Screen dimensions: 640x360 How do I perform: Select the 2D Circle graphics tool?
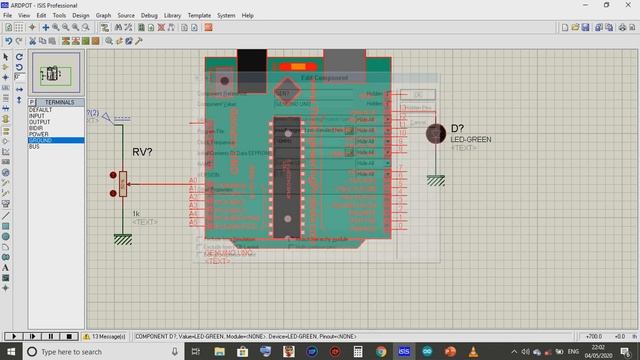[6, 236]
